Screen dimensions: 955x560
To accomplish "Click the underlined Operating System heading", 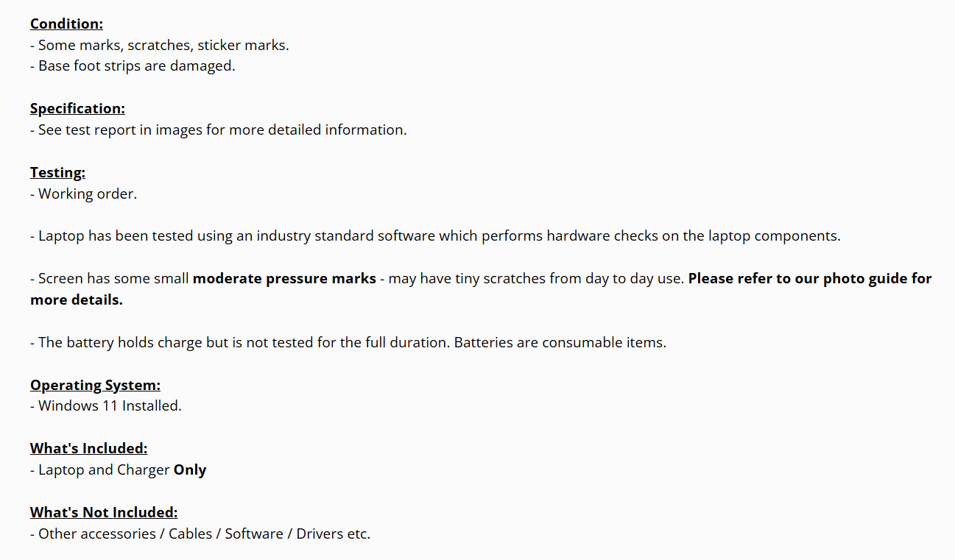I will [95, 385].
